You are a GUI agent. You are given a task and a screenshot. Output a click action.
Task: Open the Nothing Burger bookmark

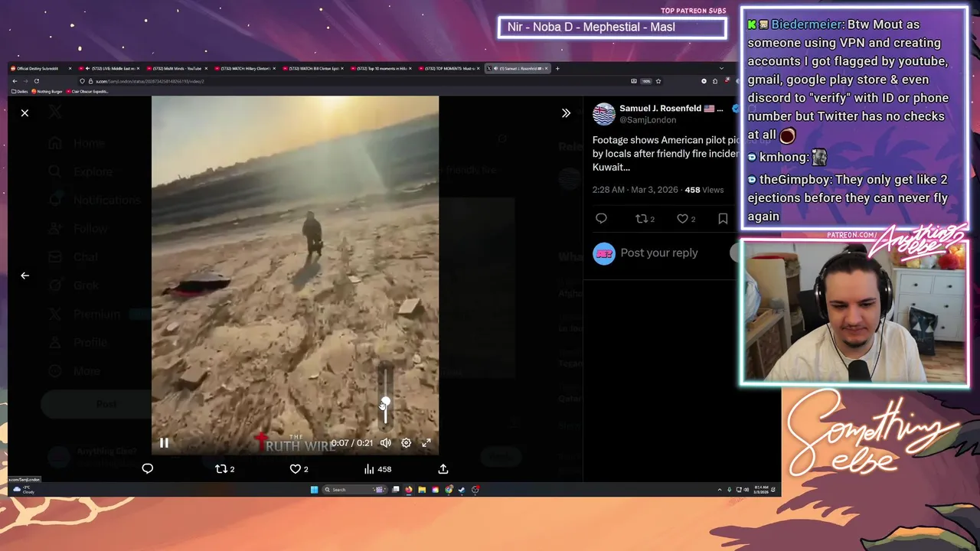(47, 92)
